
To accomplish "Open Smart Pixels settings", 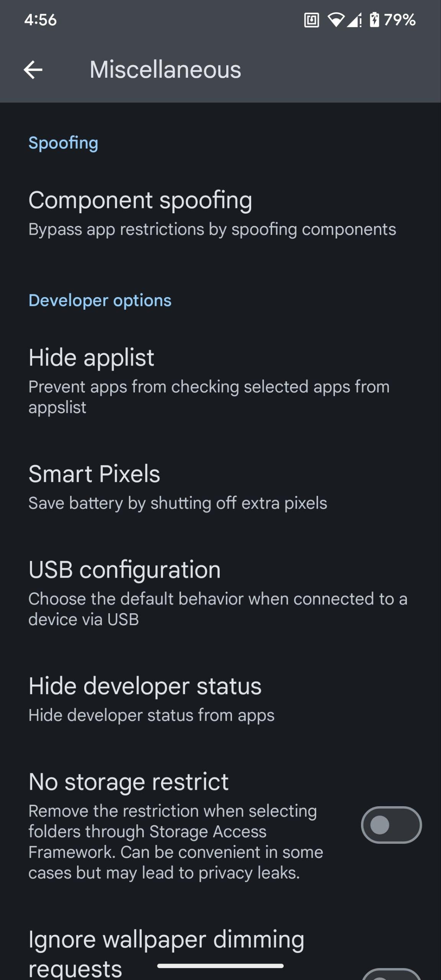I will coord(178,487).
